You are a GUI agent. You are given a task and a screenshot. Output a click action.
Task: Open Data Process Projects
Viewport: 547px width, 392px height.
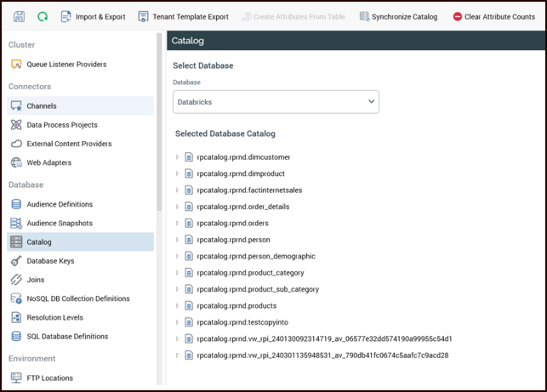point(61,125)
